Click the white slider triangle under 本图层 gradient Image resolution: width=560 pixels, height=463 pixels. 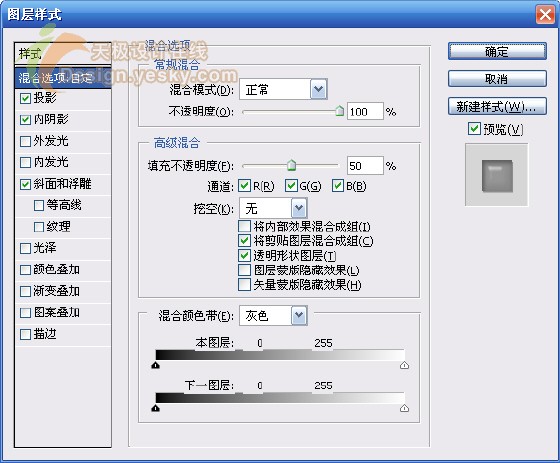coord(404,365)
